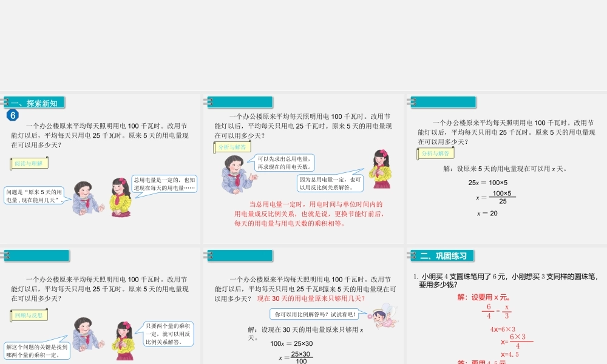The image size is (607, 364).
Task: Click the circled number 6 badge
Action: [x=13, y=115]
